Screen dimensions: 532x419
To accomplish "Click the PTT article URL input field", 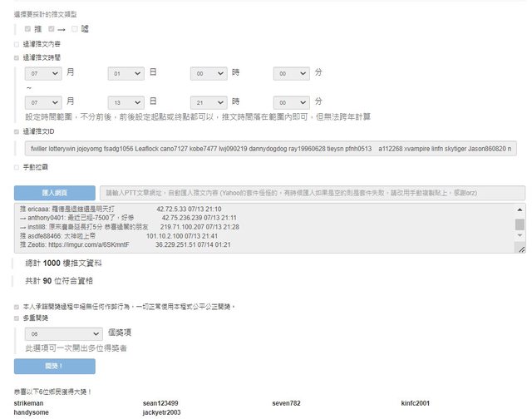I will click(x=313, y=192).
